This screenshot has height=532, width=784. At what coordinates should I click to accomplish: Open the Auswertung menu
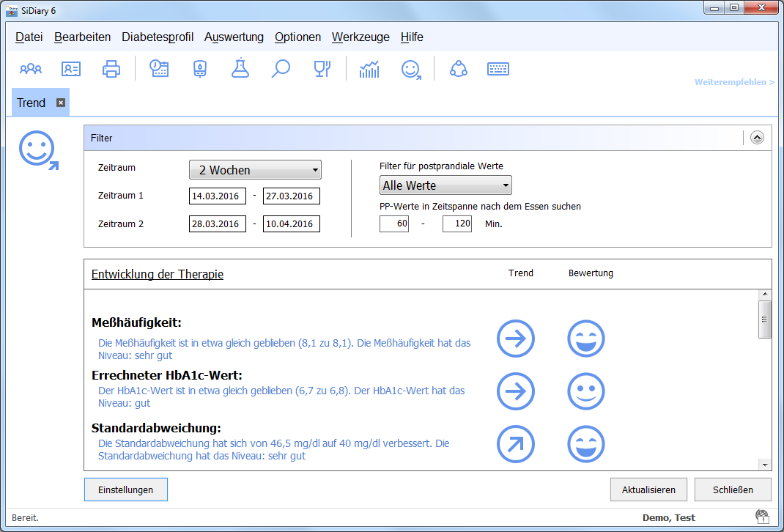coord(234,37)
